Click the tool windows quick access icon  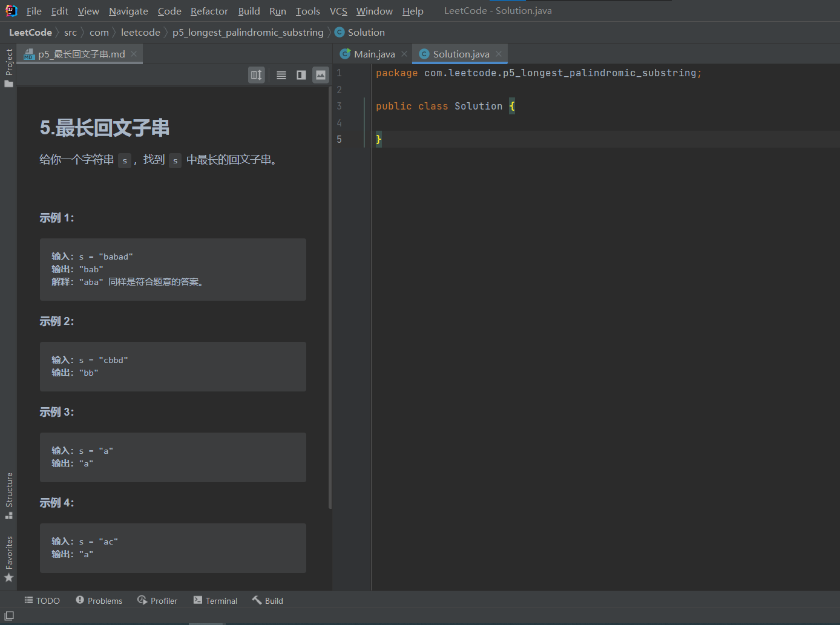9,616
